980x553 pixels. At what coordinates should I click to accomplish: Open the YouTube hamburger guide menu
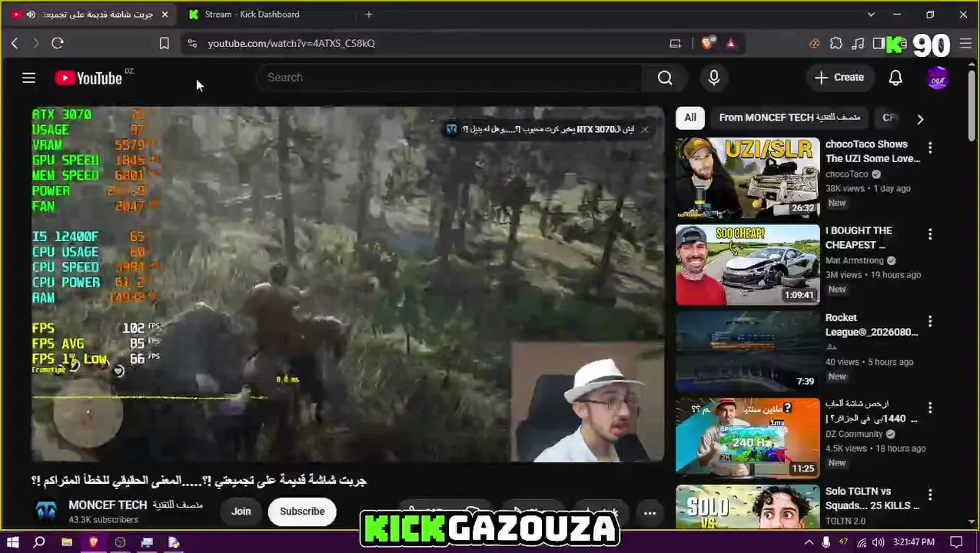(28, 78)
